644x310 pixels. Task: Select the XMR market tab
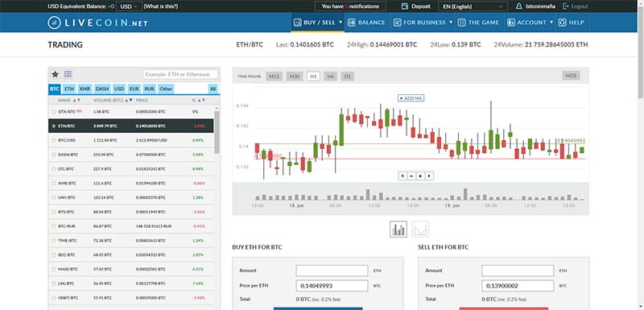[85, 89]
